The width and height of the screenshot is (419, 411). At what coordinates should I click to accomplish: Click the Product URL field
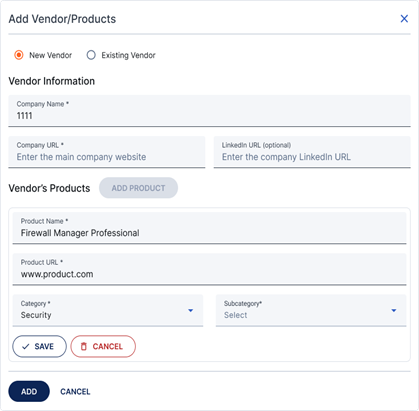(x=209, y=269)
